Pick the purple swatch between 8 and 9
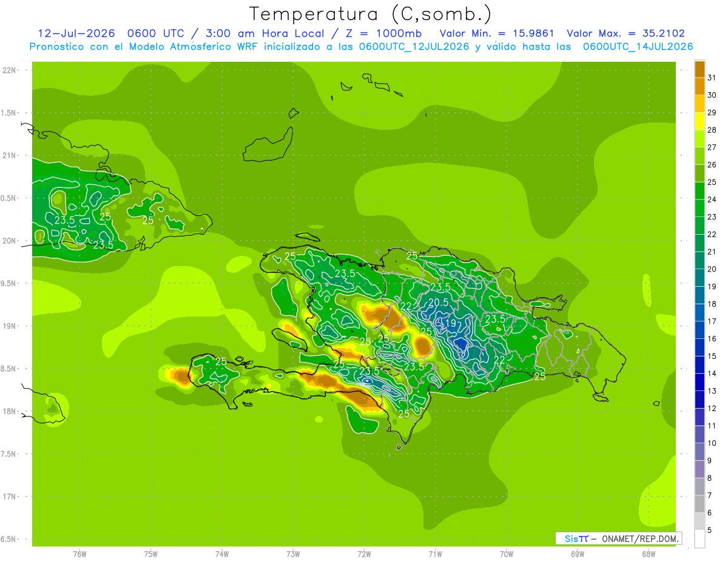The image size is (728, 562). point(699,469)
